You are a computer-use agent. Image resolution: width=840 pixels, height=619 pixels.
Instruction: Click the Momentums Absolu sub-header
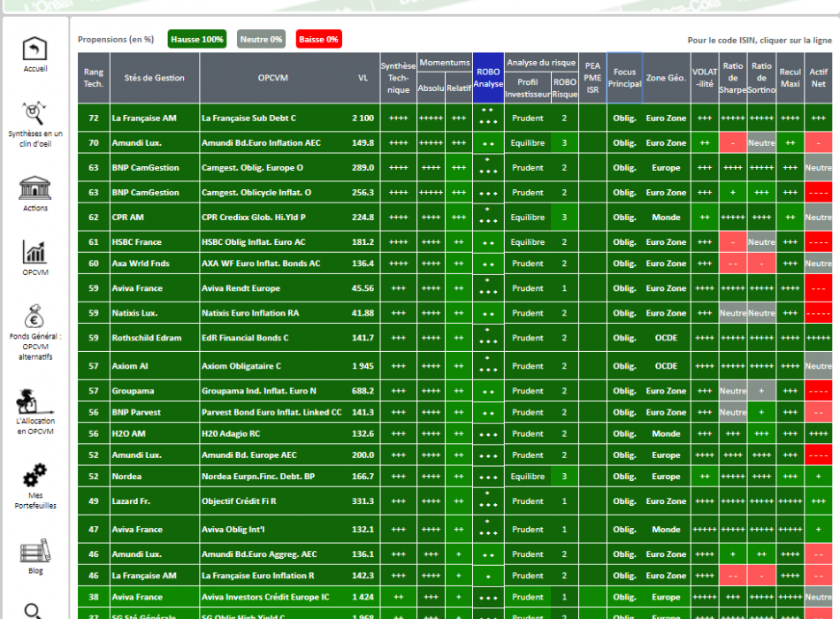pos(431,88)
